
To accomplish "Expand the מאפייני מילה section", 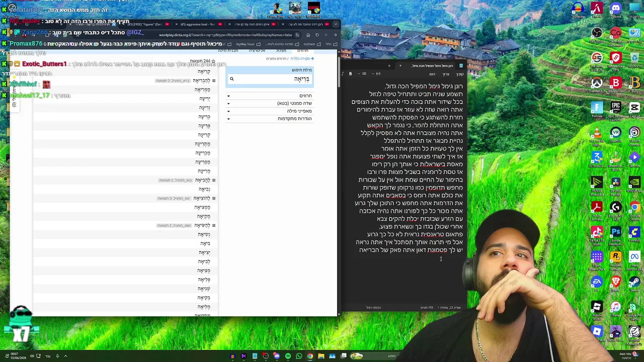I will (x=271, y=111).
